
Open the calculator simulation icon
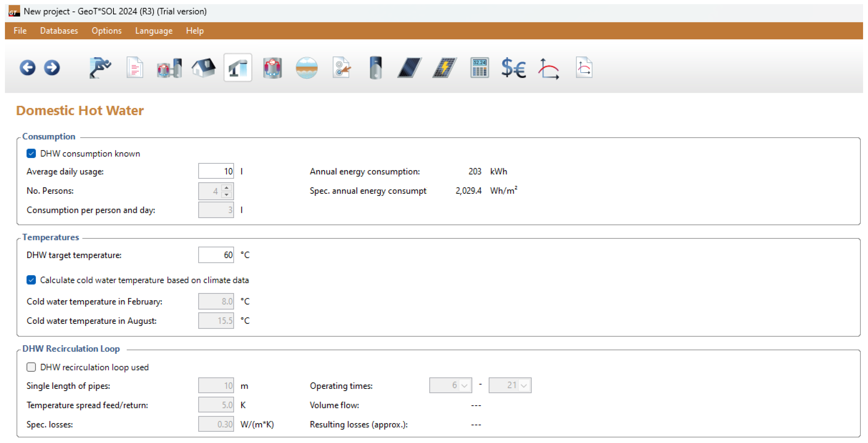click(x=479, y=68)
